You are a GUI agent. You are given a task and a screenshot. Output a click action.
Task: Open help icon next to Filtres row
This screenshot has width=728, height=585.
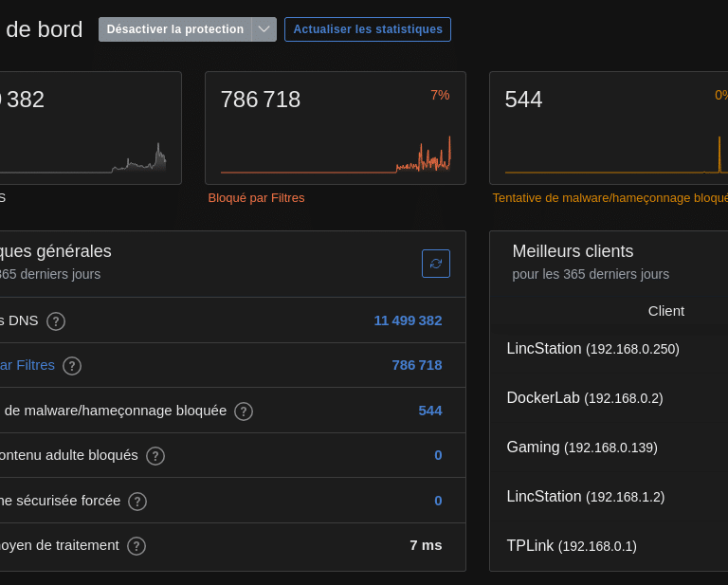point(72,365)
